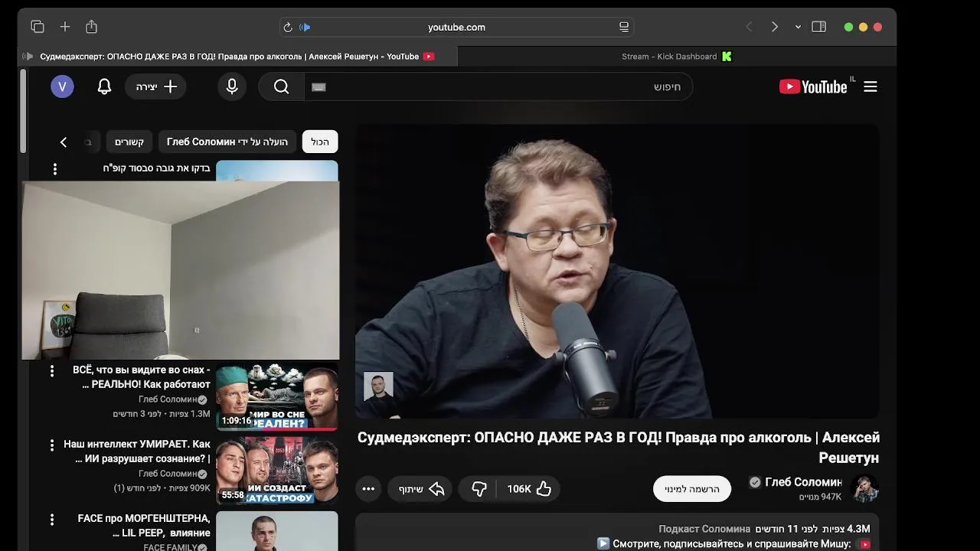Open title FACE про МОРГЕНШТЕРНА
The height and width of the screenshot is (551, 980).
144,525
